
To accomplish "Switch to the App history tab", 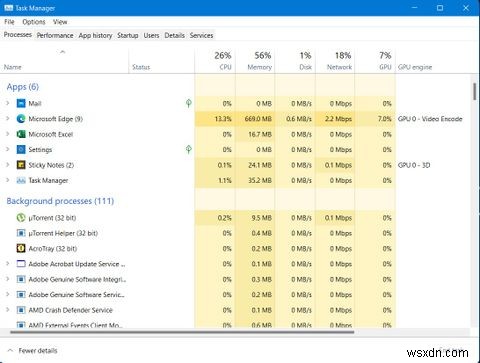I will [95, 35].
